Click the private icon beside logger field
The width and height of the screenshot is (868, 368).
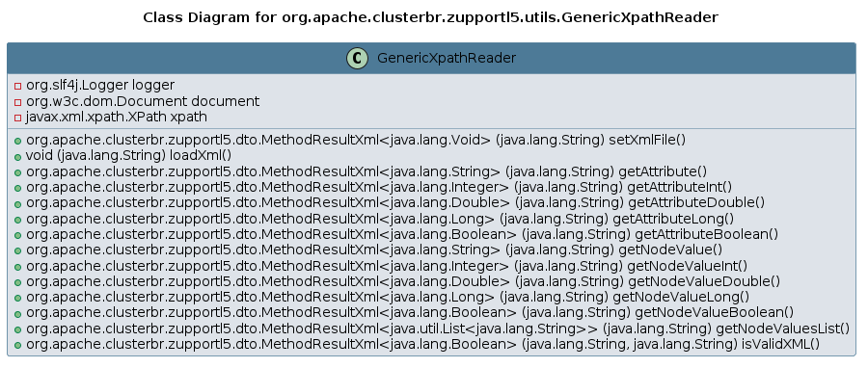[17, 86]
